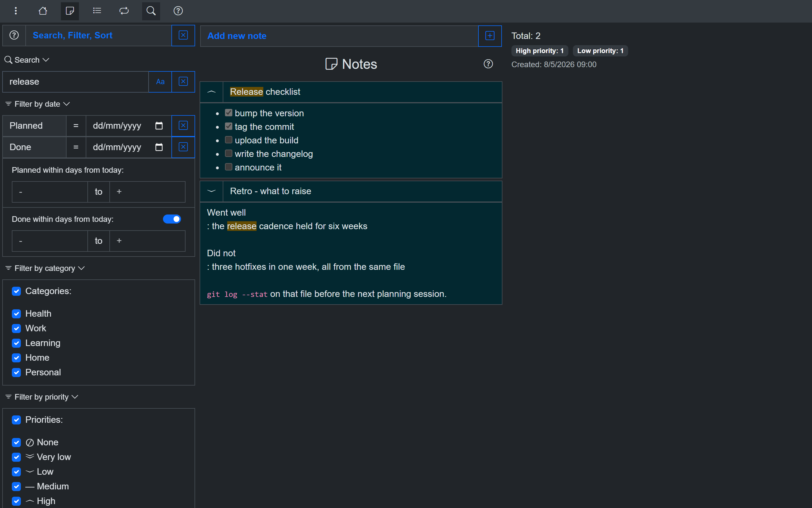Toggle the Done within days from today switch
Image resolution: width=812 pixels, height=508 pixels.
172,219
